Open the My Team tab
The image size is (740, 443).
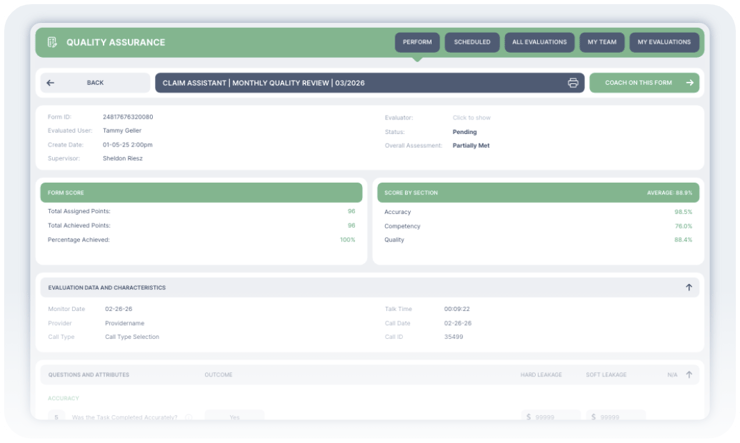(602, 42)
